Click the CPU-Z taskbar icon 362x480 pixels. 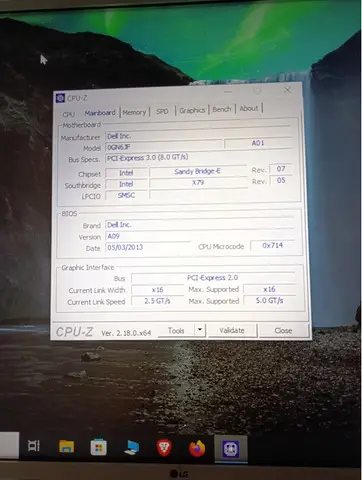pos(231,449)
